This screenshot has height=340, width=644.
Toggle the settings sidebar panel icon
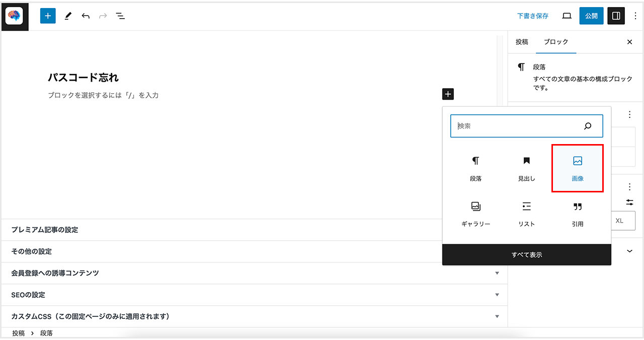coord(616,16)
